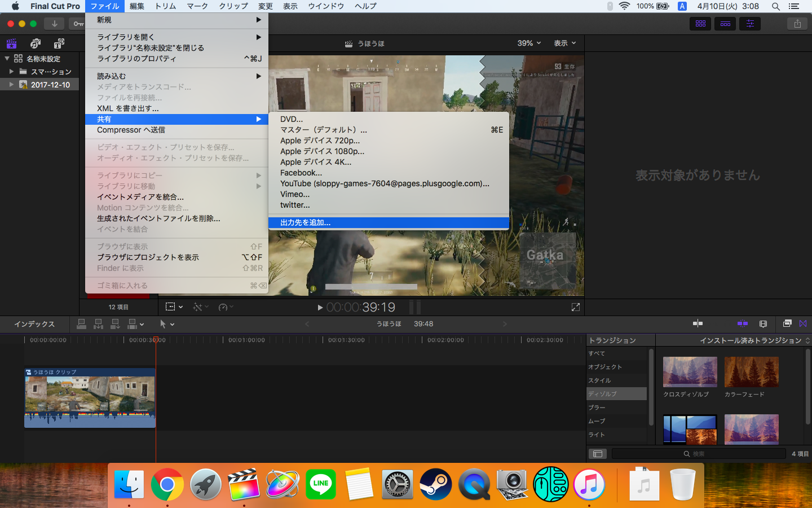Open the clip appearance filmstrip button

(x=763, y=323)
